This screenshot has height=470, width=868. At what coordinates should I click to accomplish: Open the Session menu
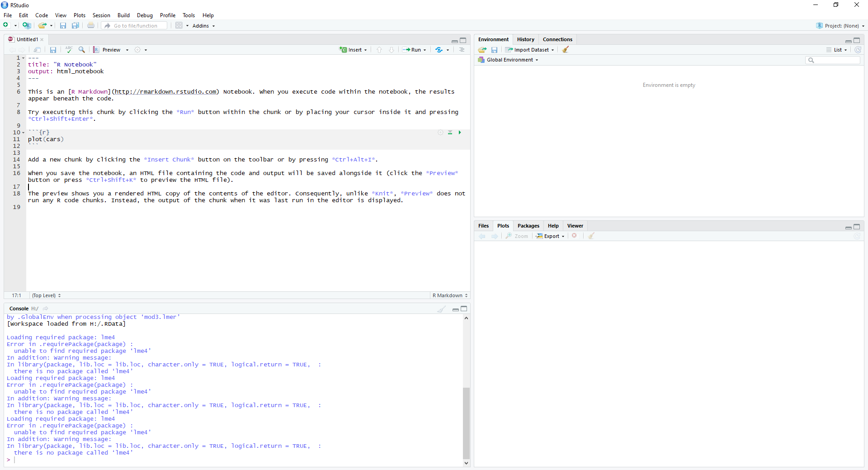(101, 15)
